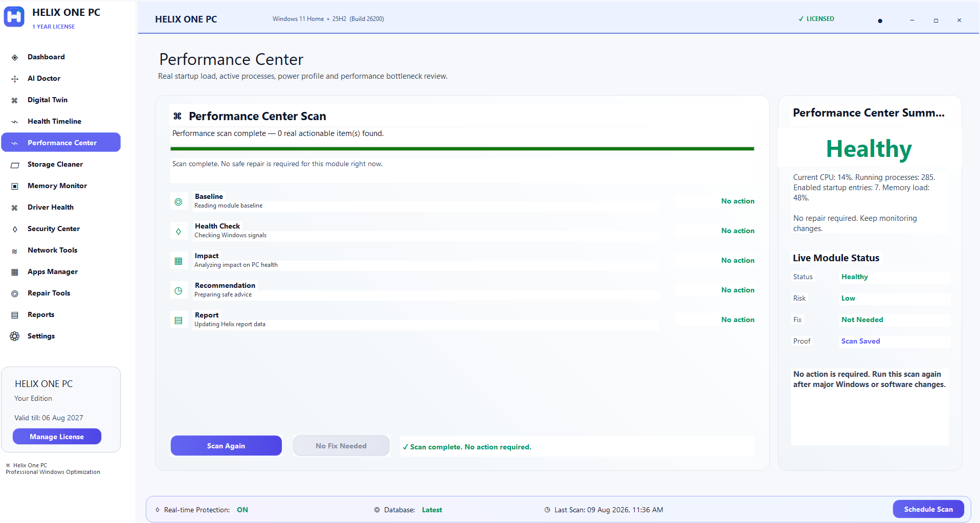Switch to Health Timeline
Screen dimensions: 980x523
(x=61, y=121)
